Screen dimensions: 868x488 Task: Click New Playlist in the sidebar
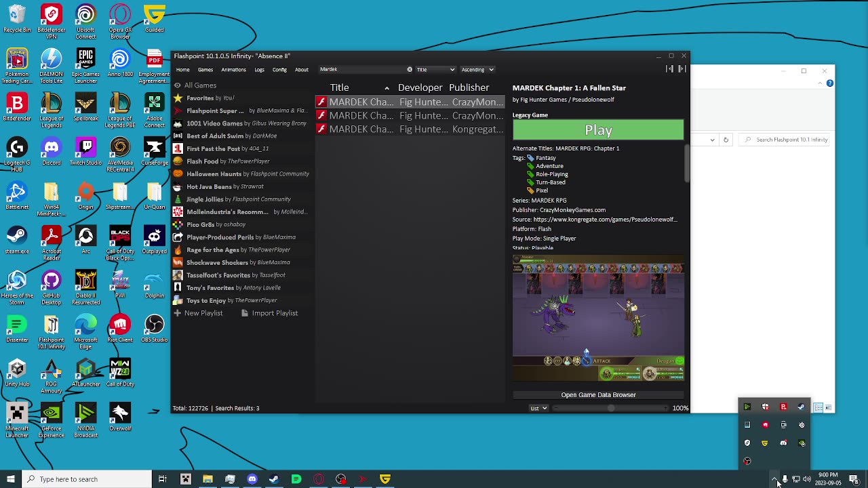pyautogui.click(x=198, y=313)
